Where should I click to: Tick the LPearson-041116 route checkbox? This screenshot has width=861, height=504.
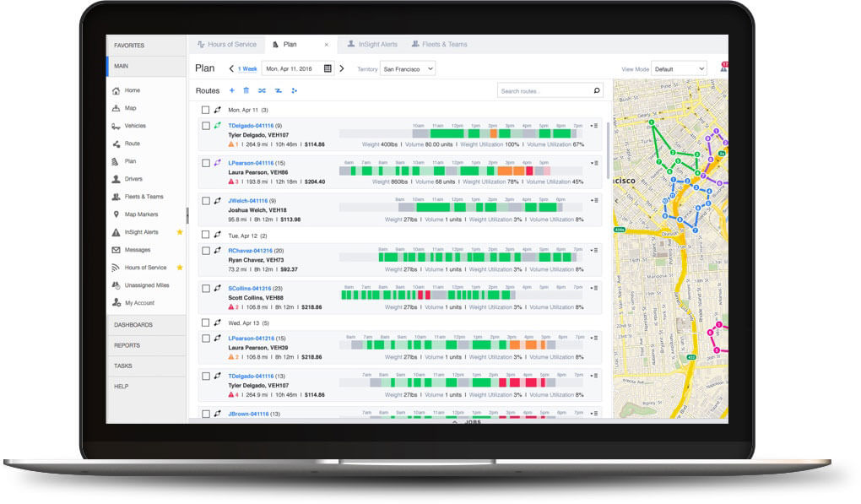coord(206,163)
